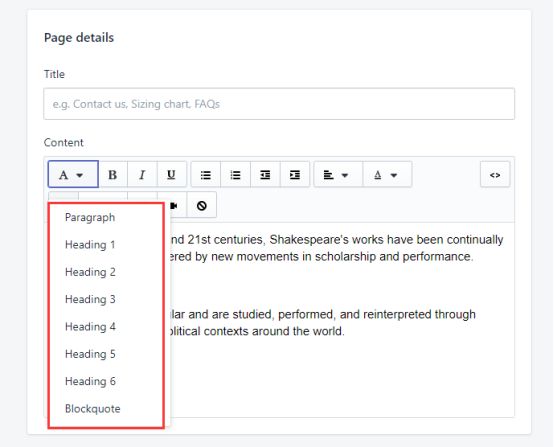Insert a numbered list

(x=235, y=175)
